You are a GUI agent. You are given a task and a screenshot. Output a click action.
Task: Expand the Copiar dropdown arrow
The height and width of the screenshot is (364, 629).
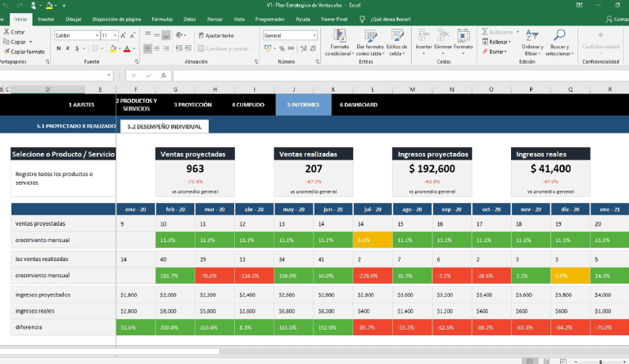point(30,42)
